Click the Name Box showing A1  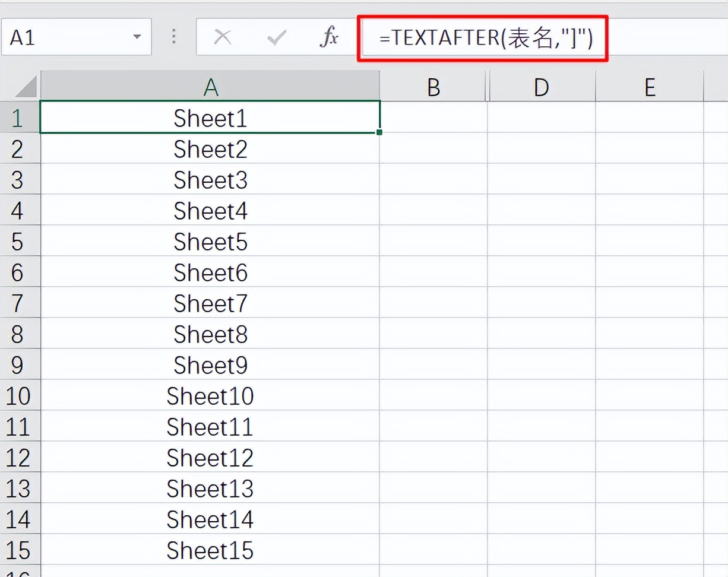pos(76,37)
